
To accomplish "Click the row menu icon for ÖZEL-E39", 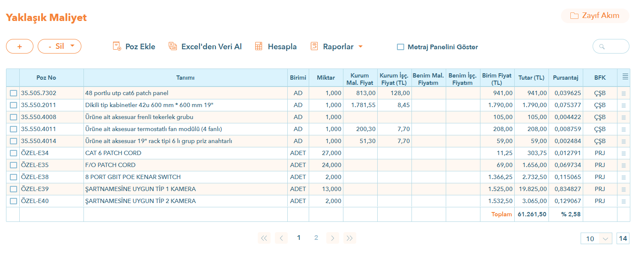I will pos(623,189).
